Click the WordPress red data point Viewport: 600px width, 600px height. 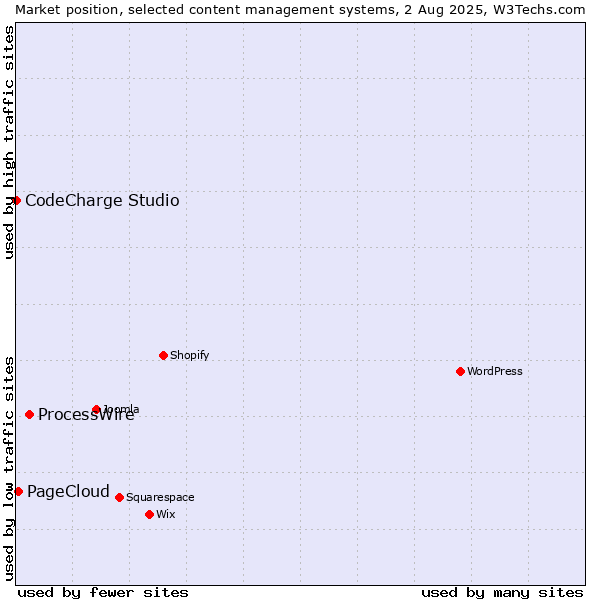click(460, 372)
